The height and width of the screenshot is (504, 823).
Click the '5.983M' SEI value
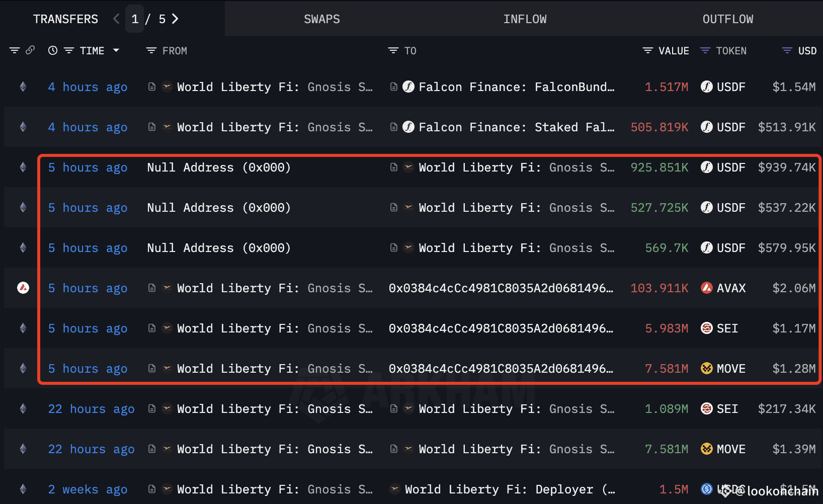click(x=667, y=328)
